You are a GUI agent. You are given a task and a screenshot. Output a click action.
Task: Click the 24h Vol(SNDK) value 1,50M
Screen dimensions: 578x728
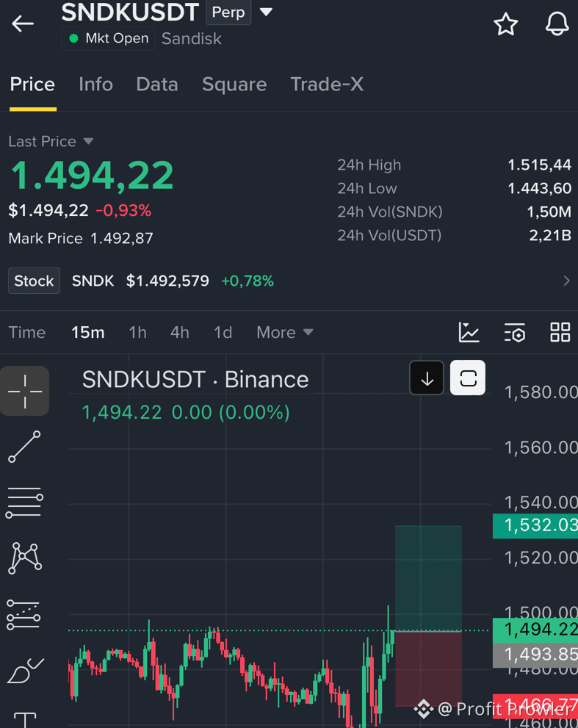point(549,212)
